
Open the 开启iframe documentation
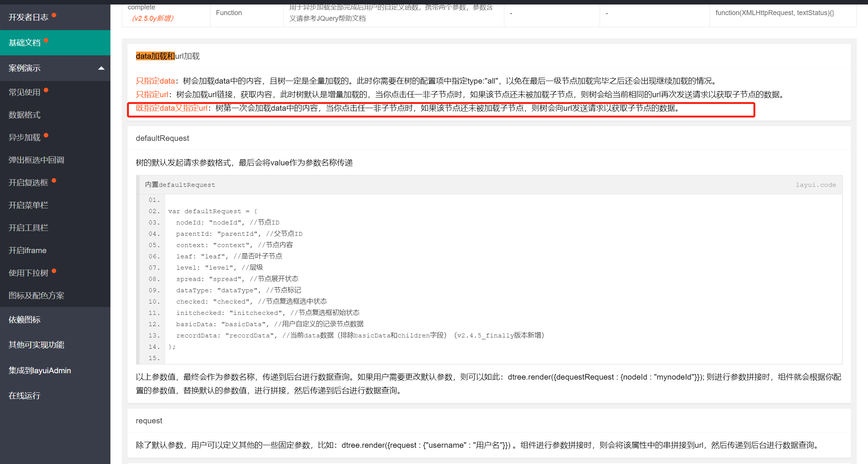tap(27, 250)
